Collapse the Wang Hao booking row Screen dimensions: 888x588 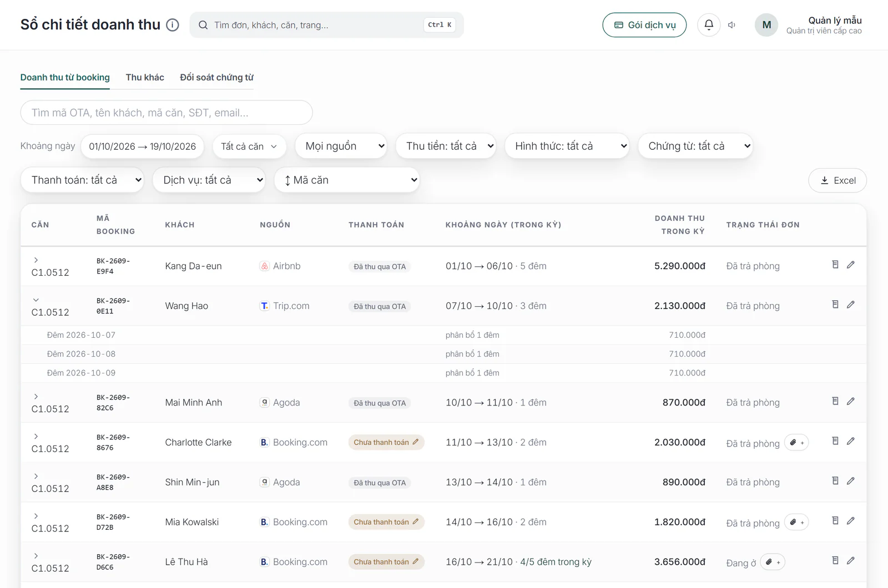coord(36,300)
